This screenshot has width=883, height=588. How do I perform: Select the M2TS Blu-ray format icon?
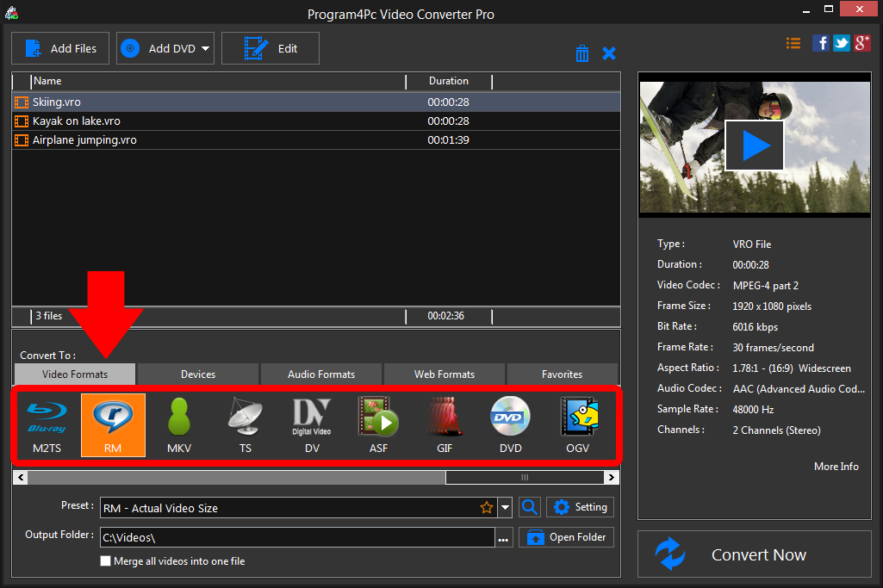[x=48, y=424]
